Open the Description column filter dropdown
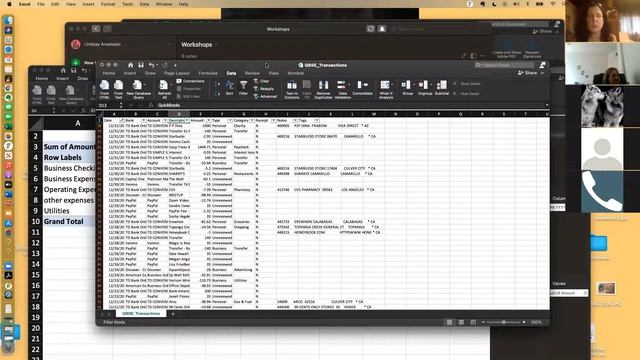 [x=187, y=120]
